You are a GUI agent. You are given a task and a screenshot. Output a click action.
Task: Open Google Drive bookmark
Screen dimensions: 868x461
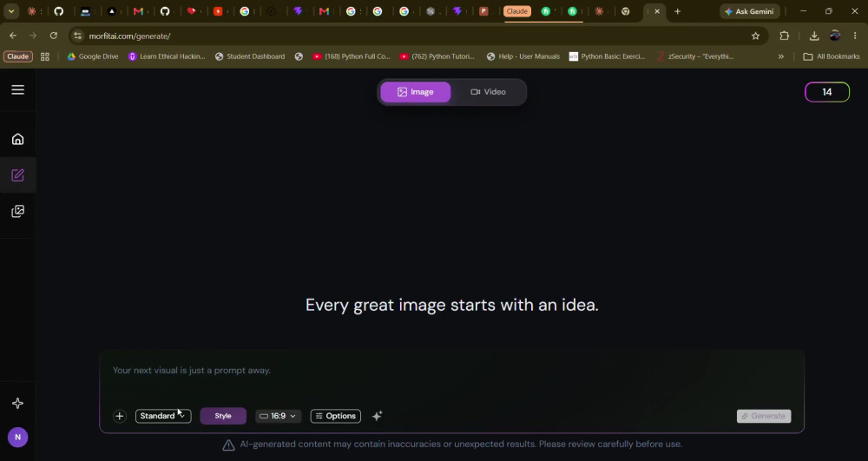point(93,56)
